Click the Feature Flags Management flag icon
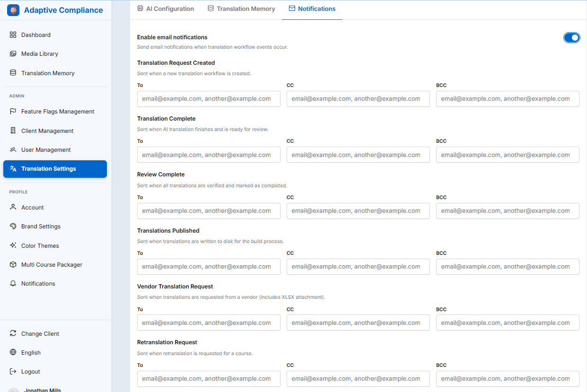Viewport: 587px width, 392px height. pyautogui.click(x=13, y=112)
